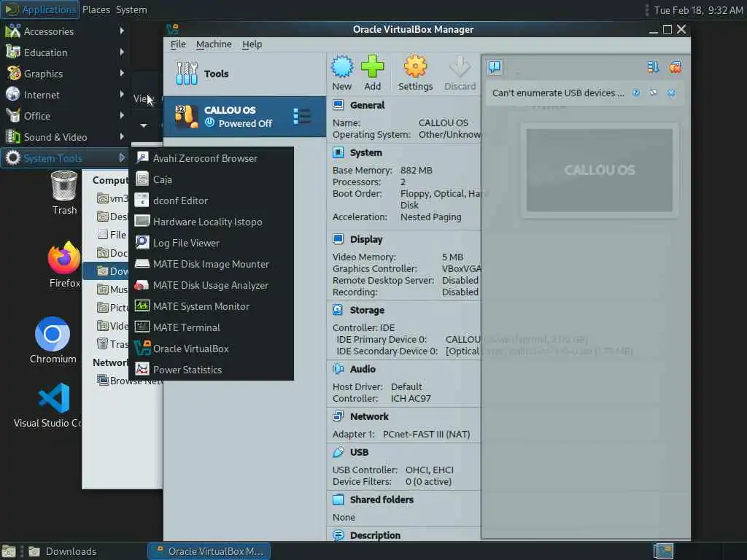Click the Applications menu button
The width and height of the screenshot is (747, 560).
click(40, 9)
